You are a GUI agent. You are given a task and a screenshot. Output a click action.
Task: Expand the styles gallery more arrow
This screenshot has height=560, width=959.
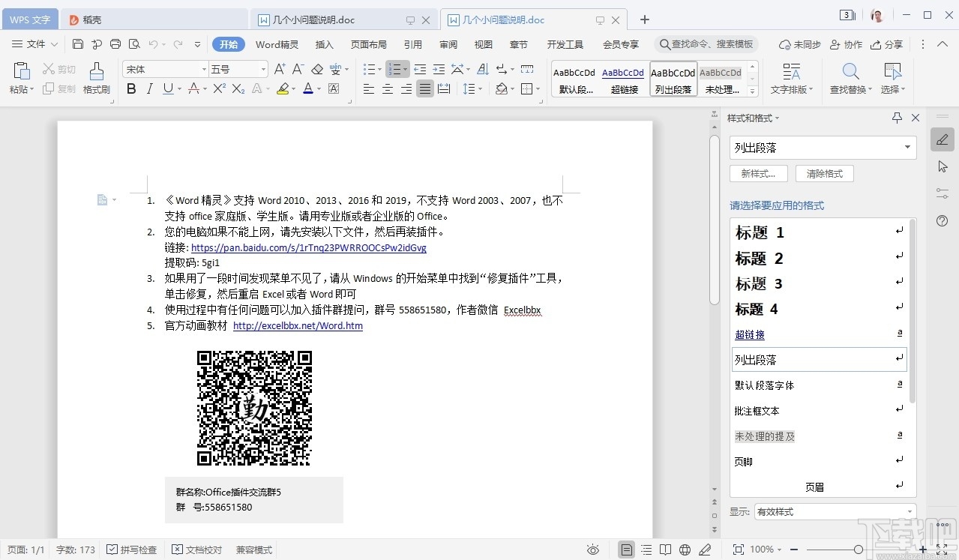(753, 90)
